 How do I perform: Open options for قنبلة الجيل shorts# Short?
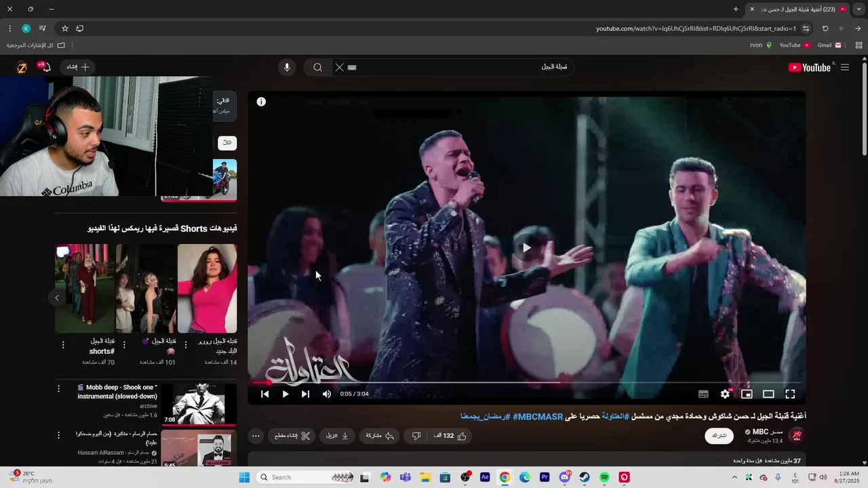[63, 345]
